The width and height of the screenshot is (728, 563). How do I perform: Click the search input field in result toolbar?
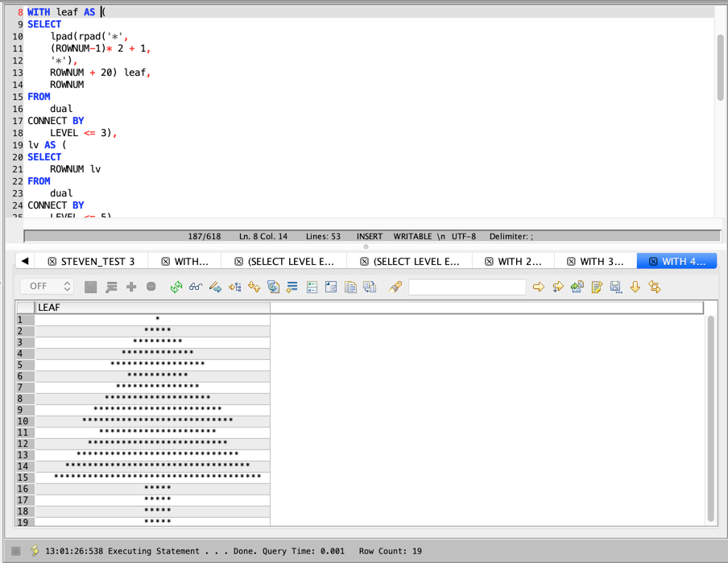(467, 287)
